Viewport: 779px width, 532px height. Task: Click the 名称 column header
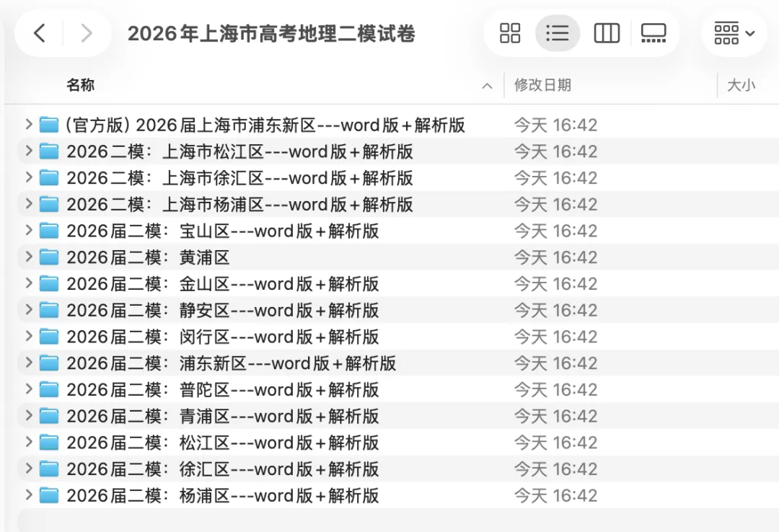point(81,85)
